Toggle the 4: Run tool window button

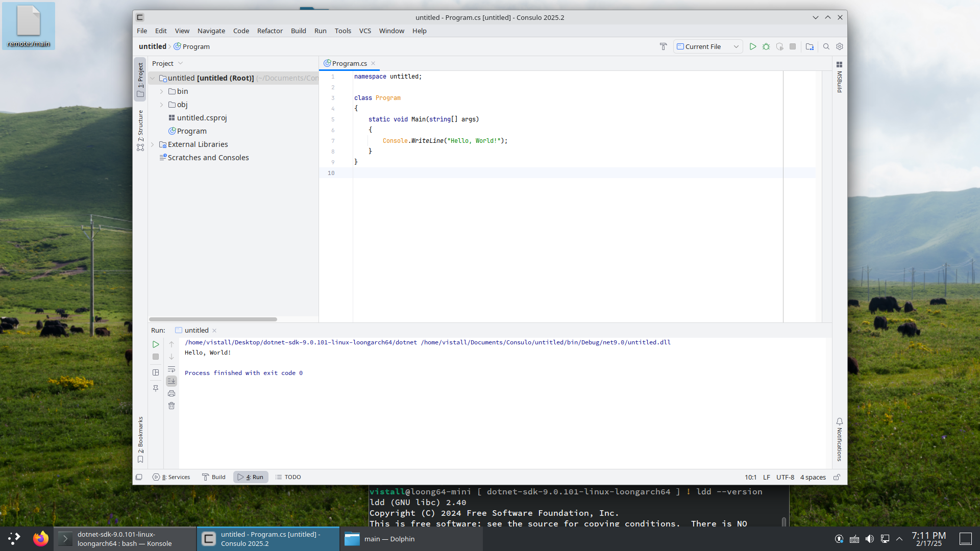pos(251,477)
